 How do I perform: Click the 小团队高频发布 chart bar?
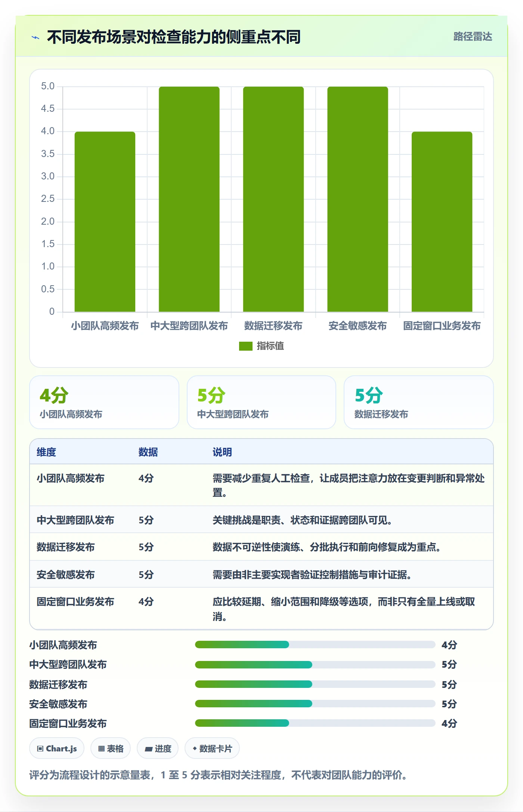(105, 222)
